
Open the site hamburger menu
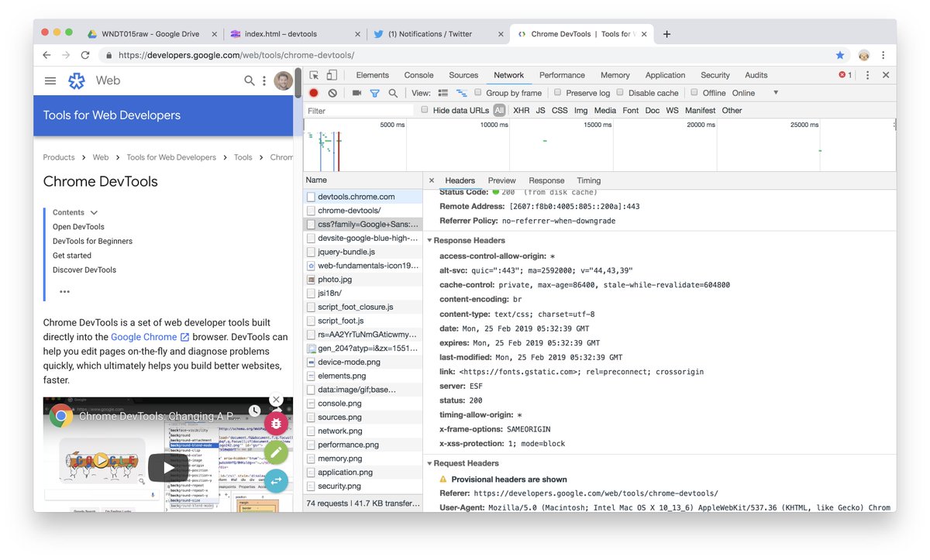[50, 81]
